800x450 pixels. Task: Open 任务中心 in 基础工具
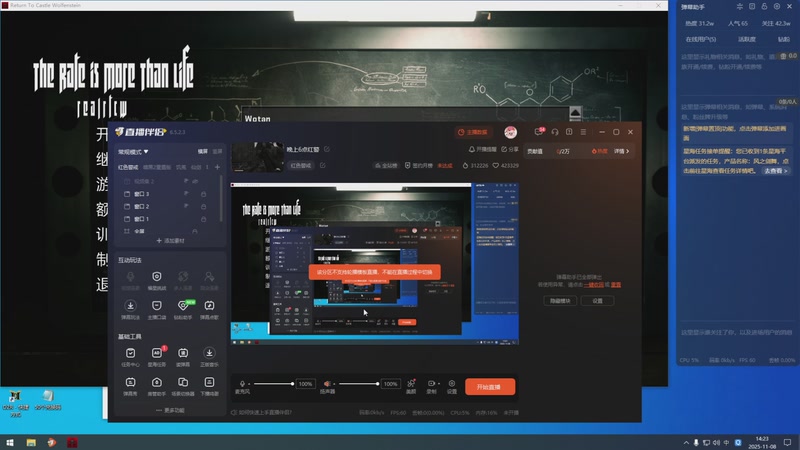[131, 357]
